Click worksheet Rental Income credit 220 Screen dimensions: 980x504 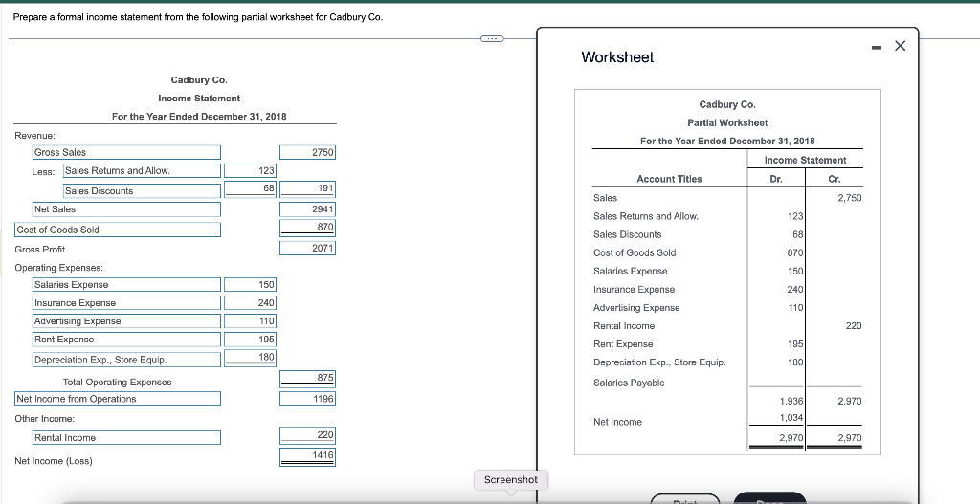[853, 326]
